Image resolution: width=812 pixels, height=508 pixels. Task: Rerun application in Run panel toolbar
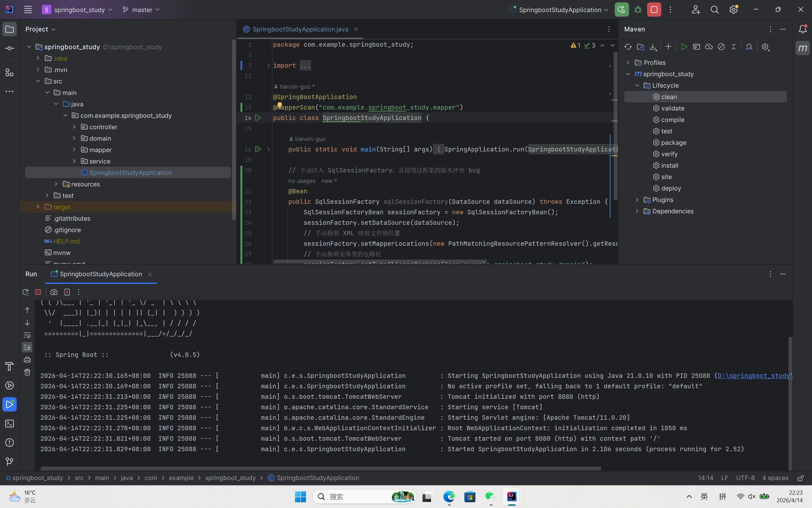click(x=25, y=292)
